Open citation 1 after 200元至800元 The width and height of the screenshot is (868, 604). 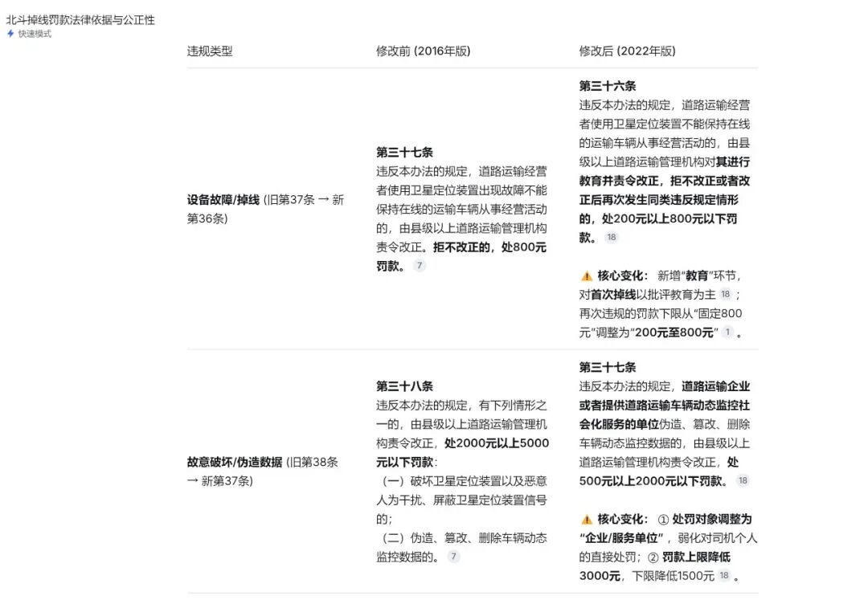tap(727, 332)
